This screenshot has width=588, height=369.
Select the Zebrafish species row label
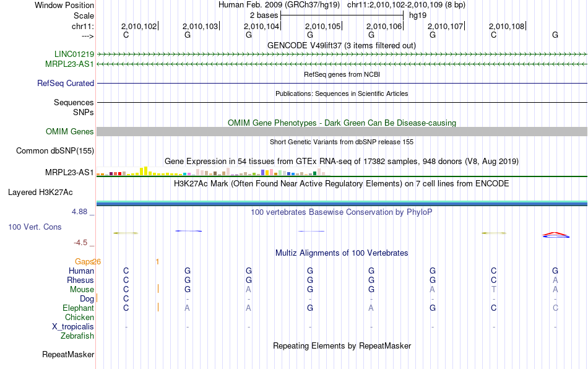click(x=77, y=336)
